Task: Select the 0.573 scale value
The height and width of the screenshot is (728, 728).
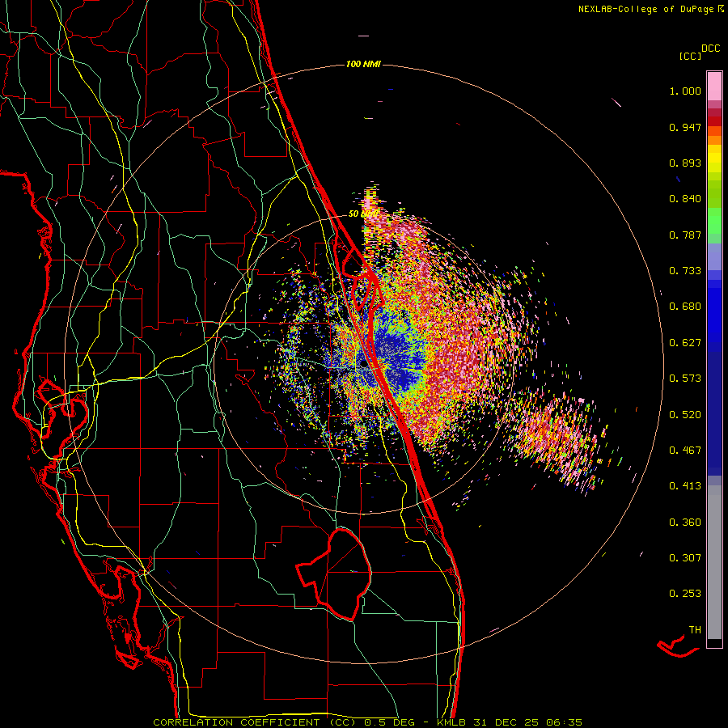Action: point(685,379)
